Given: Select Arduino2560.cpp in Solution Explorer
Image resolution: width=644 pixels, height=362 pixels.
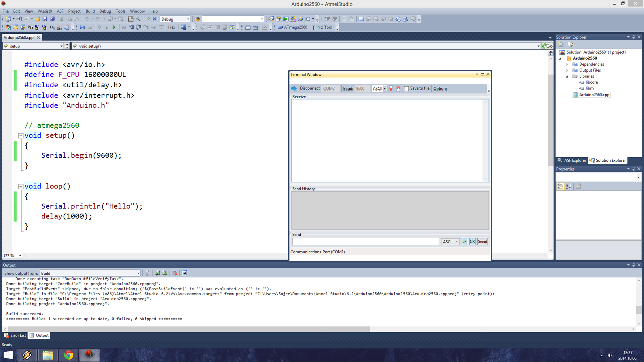Looking at the screenshot, I should 594,95.
